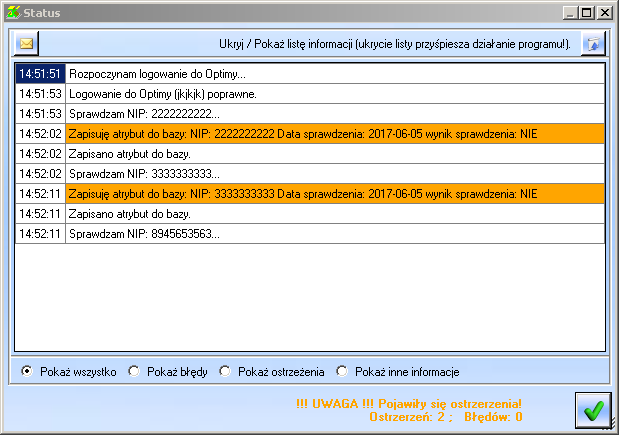Select the Pokaż błędy radio button
Image resolution: width=619 pixels, height=435 pixels.
[134, 371]
